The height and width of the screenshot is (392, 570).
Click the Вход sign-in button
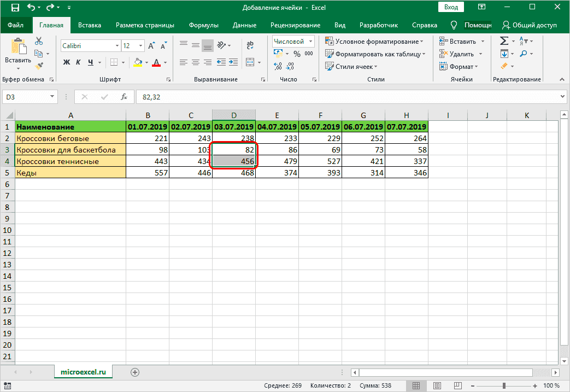[x=451, y=7]
